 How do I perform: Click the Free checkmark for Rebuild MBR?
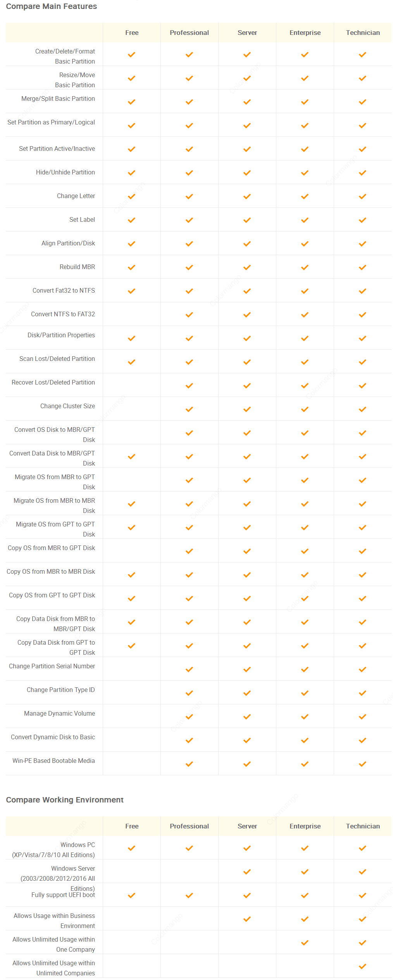131,267
